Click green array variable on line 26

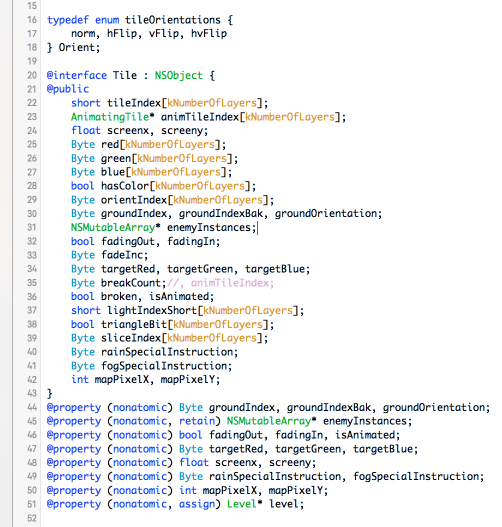click(116, 158)
